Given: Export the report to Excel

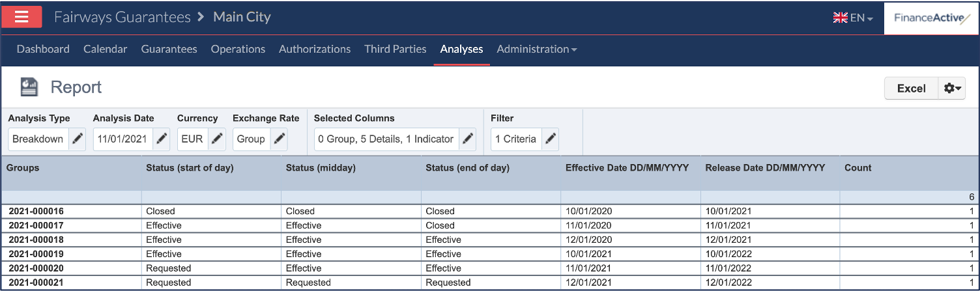Looking at the screenshot, I should 911,89.
